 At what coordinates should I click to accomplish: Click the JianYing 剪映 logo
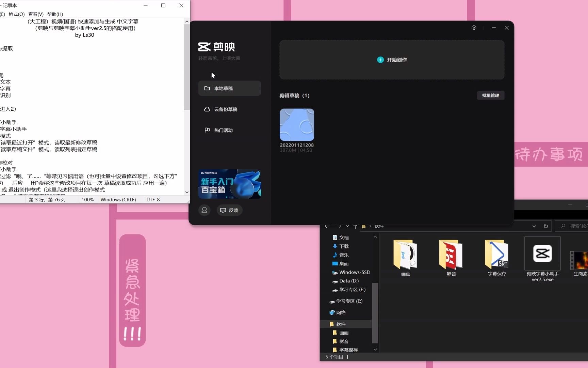[x=217, y=47]
